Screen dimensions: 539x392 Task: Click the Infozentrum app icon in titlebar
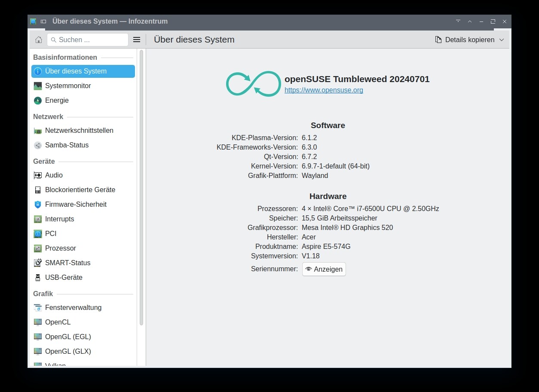click(33, 21)
